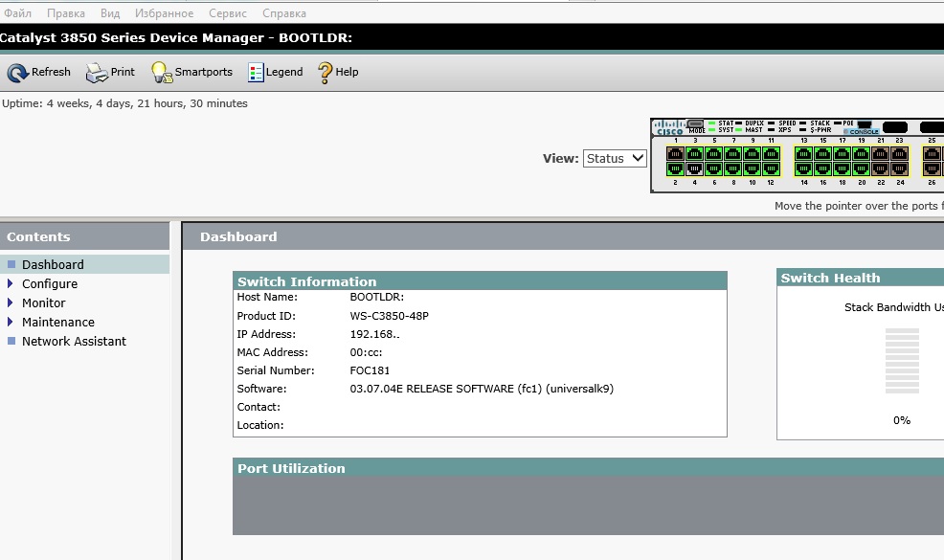Select switch port 10
The width and height of the screenshot is (944, 560).
(x=753, y=169)
